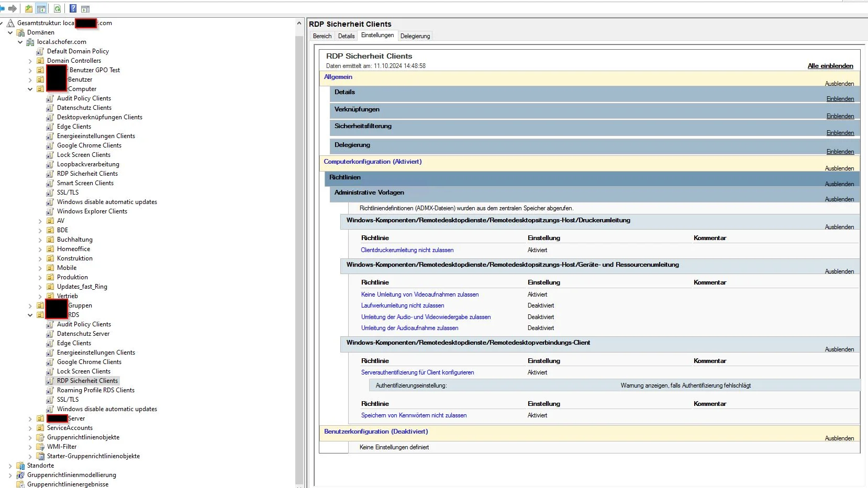Click the local.schofer.com domain icon
The image size is (868, 488).
pyautogui.click(x=30, y=42)
